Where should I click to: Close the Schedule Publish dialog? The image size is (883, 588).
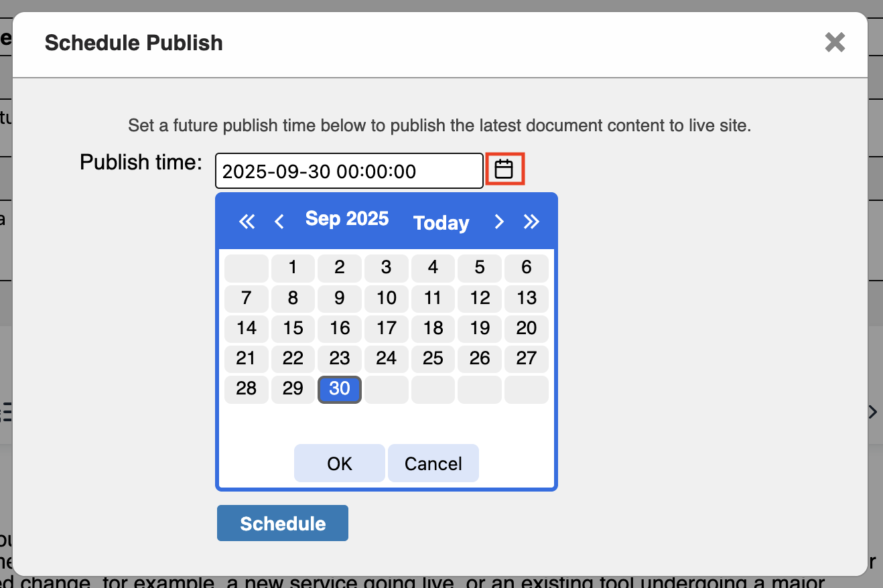point(835,43)
